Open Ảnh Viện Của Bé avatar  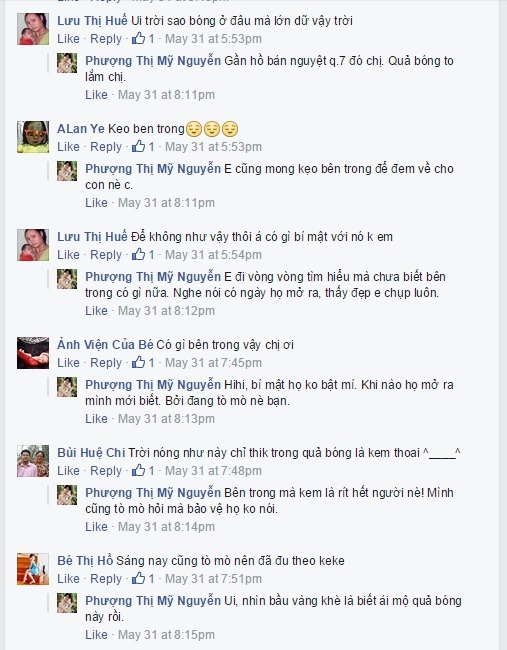point(33,353)
